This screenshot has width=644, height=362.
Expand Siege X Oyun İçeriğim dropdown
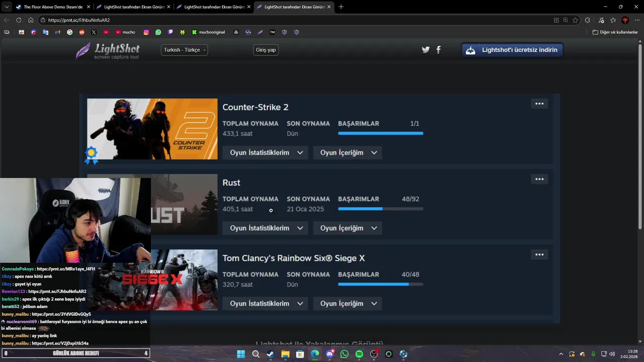pyautogui.click(x=348, y=304)
